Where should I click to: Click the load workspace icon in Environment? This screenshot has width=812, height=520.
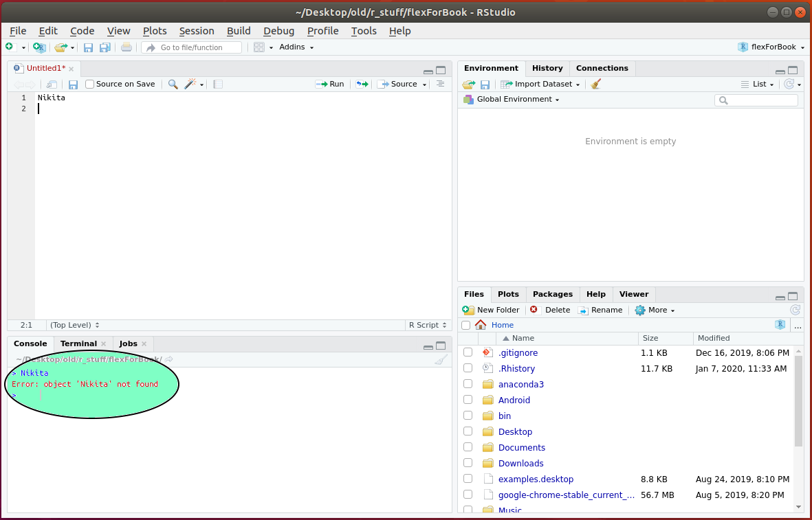468,84
